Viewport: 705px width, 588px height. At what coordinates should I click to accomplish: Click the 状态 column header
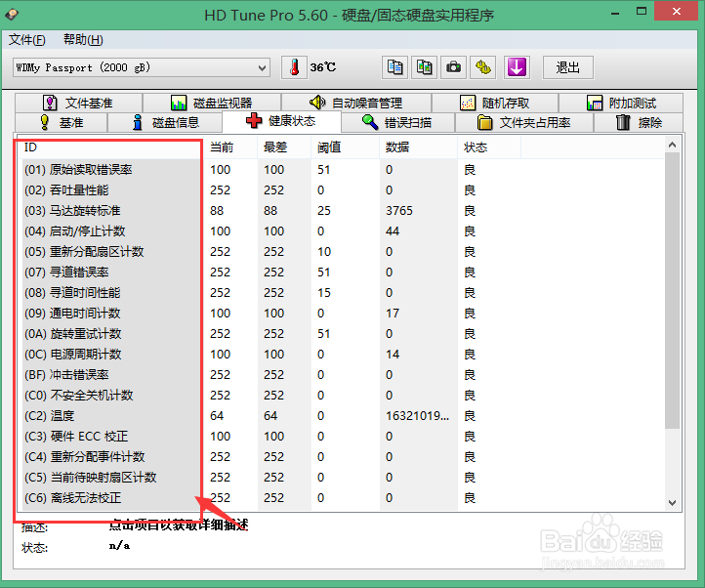point(489,147)
